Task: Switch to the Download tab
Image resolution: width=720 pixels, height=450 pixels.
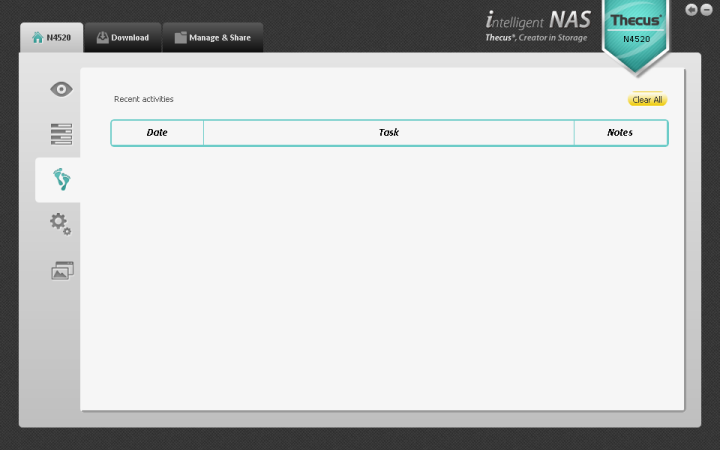Action: 123,37
